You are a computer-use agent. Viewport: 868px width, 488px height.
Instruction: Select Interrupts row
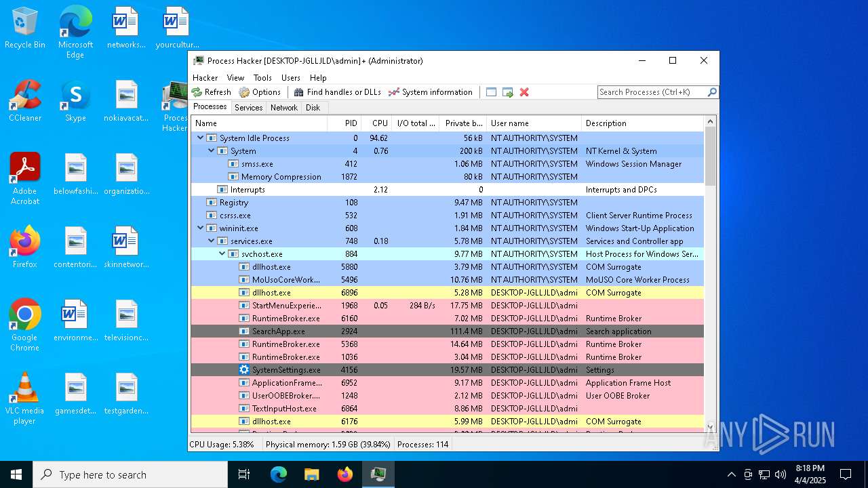[x=448, y=190]
